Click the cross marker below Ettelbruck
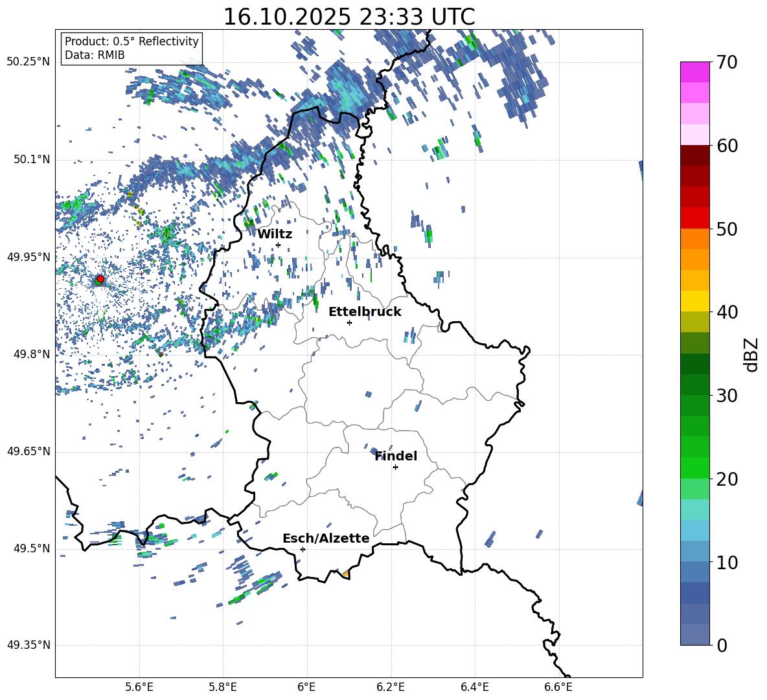Image resolution: width=767 pixels, height=700 pixels. pyautogui.click(x=349, y=322)
